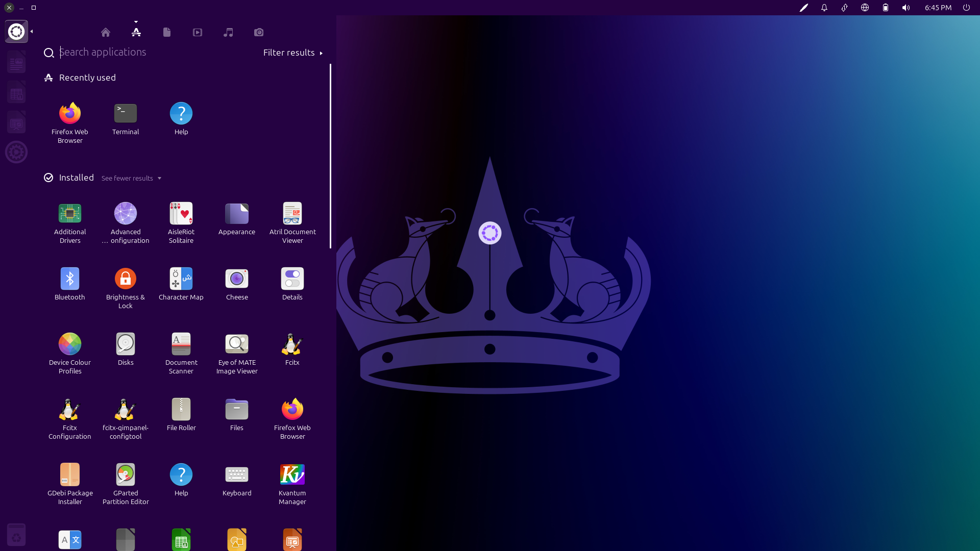Viewport: 980px width, 551px height.
Task: Launch the Disks utility
Action: coord(126,349)
